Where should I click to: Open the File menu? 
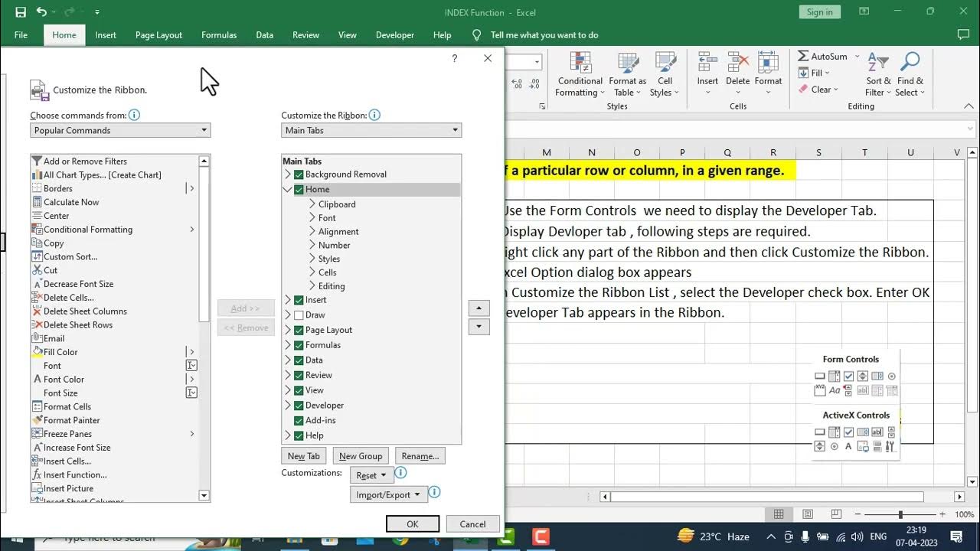[21, 35]
